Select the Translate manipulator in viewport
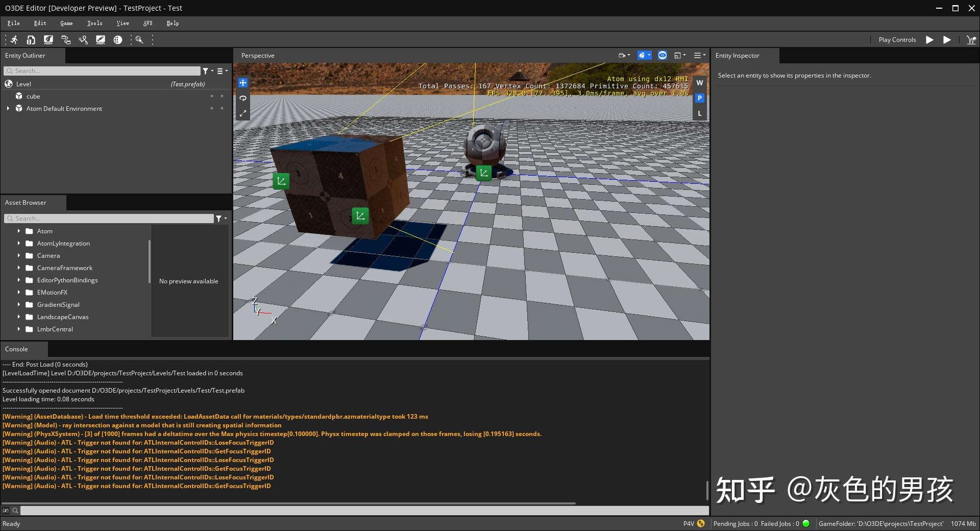Viewport: 980px width, 531px height. point(243,83)
